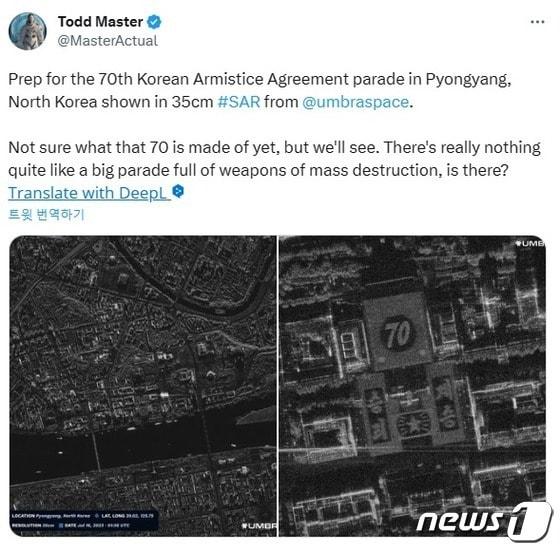560x551 pixels.
Task: Open the @MasterActual handle
Action: (x=107, y=41)
